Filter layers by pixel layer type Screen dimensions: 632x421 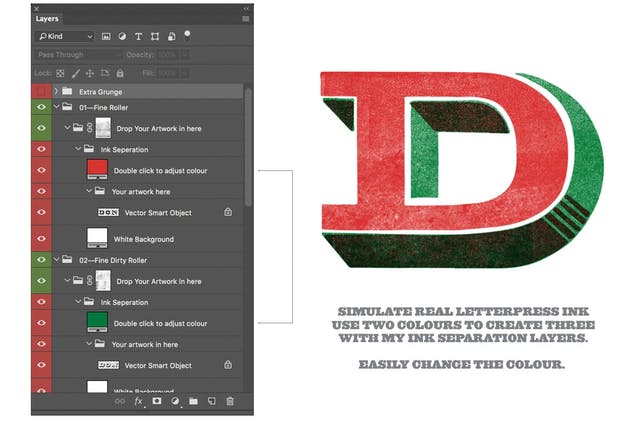[x=105, y=36]
